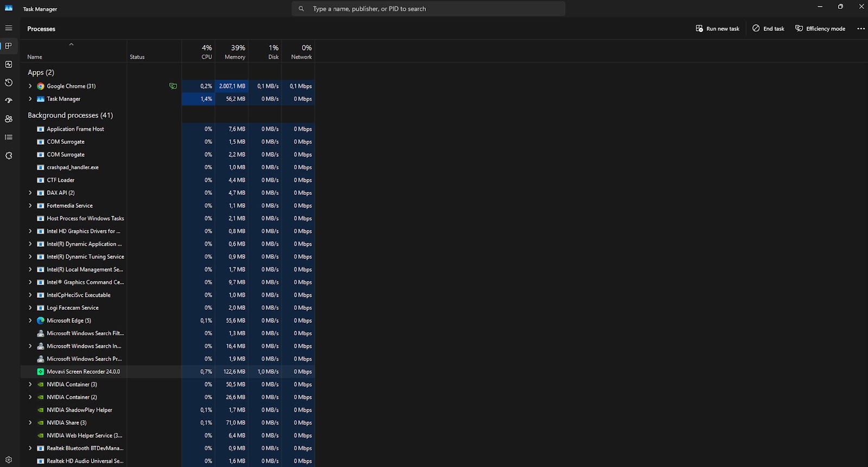Click the process search box

point(429,9)
